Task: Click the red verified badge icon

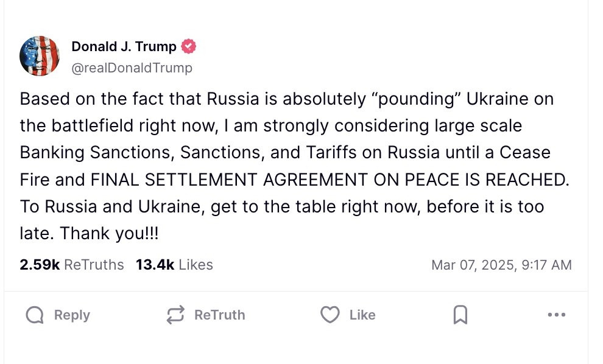Action: 188,46
